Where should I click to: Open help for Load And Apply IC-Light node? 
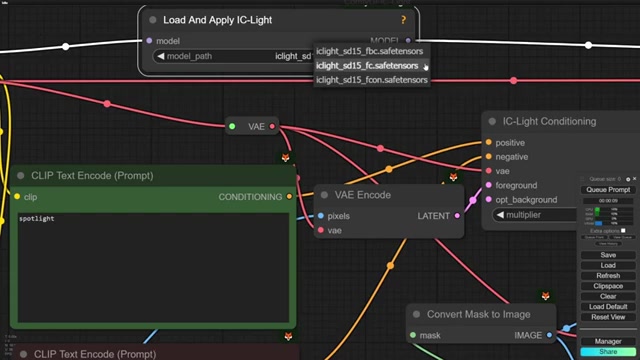tap(403, 20)
